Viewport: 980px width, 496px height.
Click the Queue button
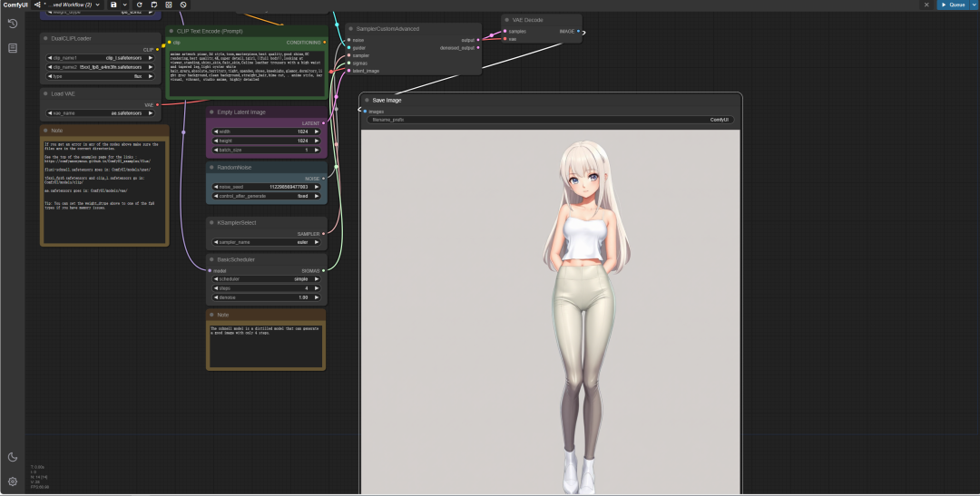pyautogui.click(x=953, y=5)
